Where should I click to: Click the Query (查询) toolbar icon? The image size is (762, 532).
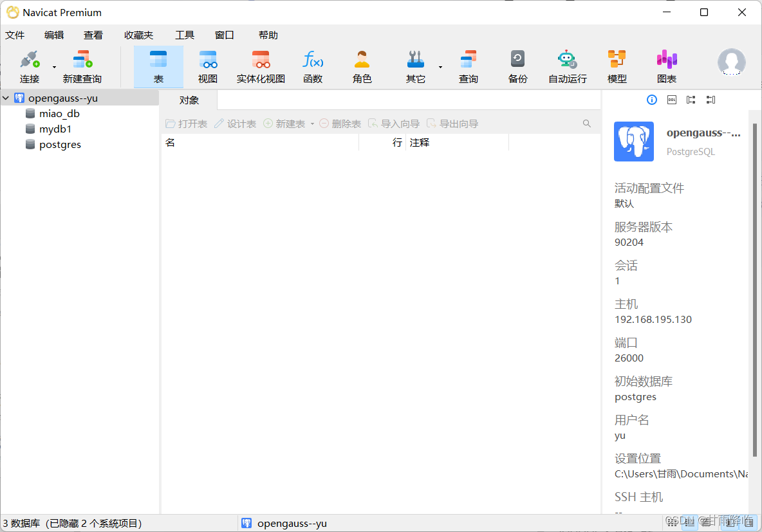(x=469, y=66)
